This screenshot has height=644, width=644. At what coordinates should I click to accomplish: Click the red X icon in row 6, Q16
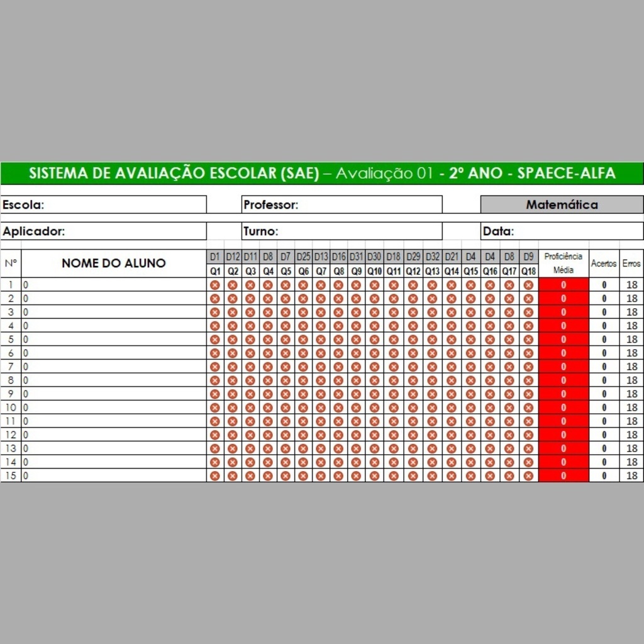490,353
